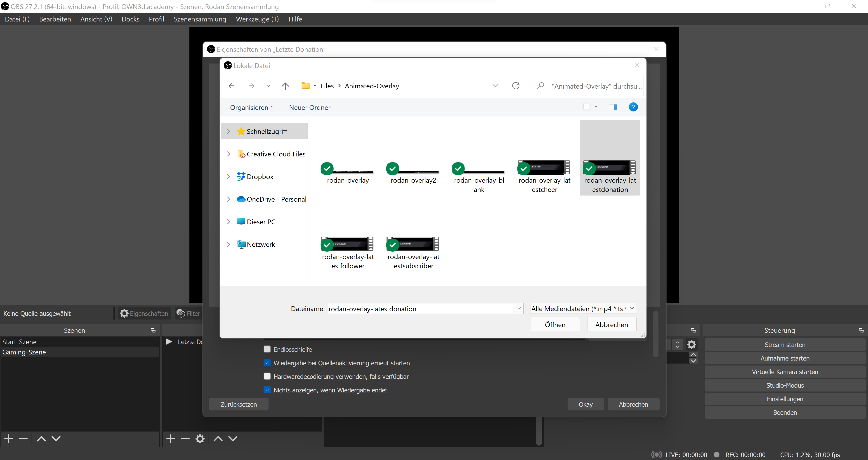The height and width of the screenshot is (460, 868).
Task: Add a new scene with plus icon
Action: tap(9, 439)
